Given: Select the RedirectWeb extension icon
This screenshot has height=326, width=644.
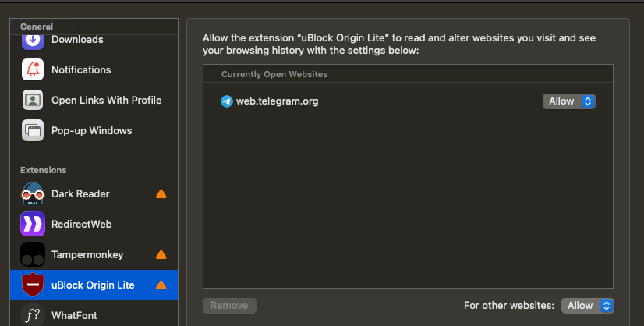Looking at the screenshot, I should 33,224.
